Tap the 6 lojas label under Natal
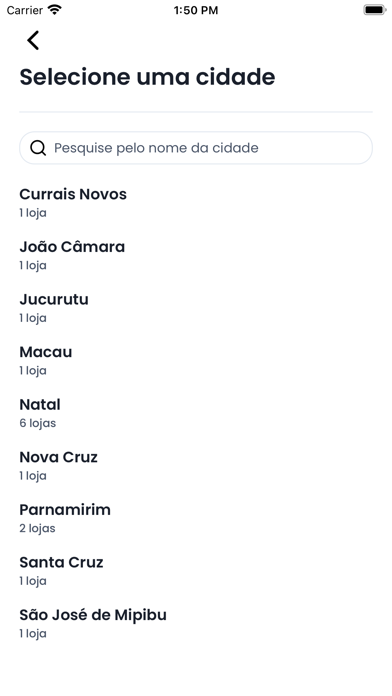Screen dimensions: 392x696 tap(38, 423)
